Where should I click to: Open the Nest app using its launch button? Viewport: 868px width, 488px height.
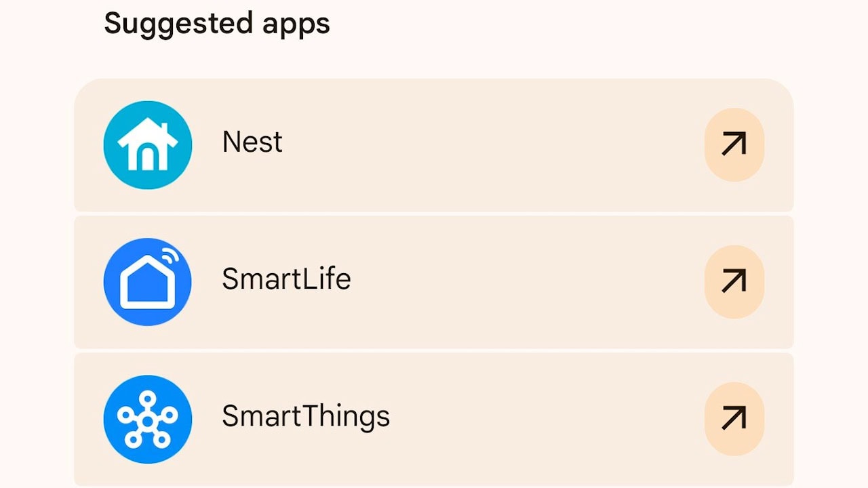pyautogui.click(x=734, y=144)
